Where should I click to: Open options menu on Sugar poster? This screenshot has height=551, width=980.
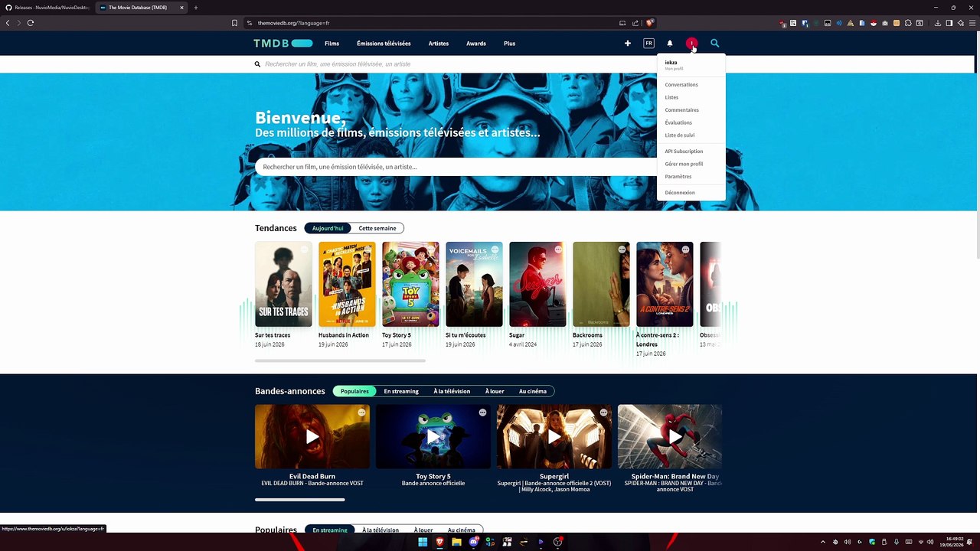click(x=558, y=249)
